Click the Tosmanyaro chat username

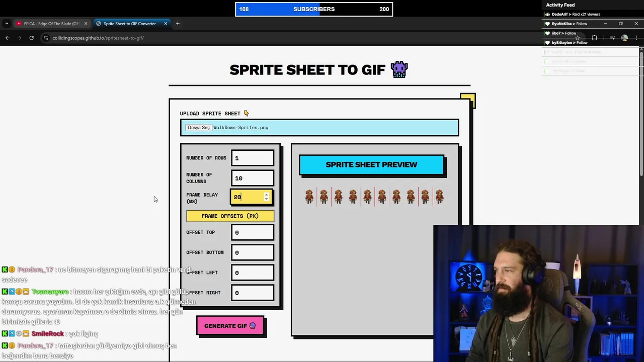tap(50, 292)
